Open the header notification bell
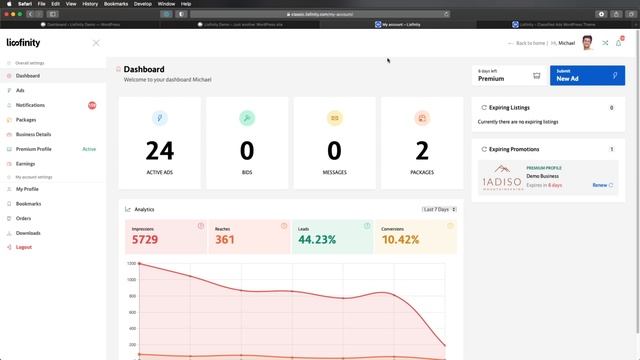Screen dimensions: 640x360 pyautogui.click(x=619, y=43)
